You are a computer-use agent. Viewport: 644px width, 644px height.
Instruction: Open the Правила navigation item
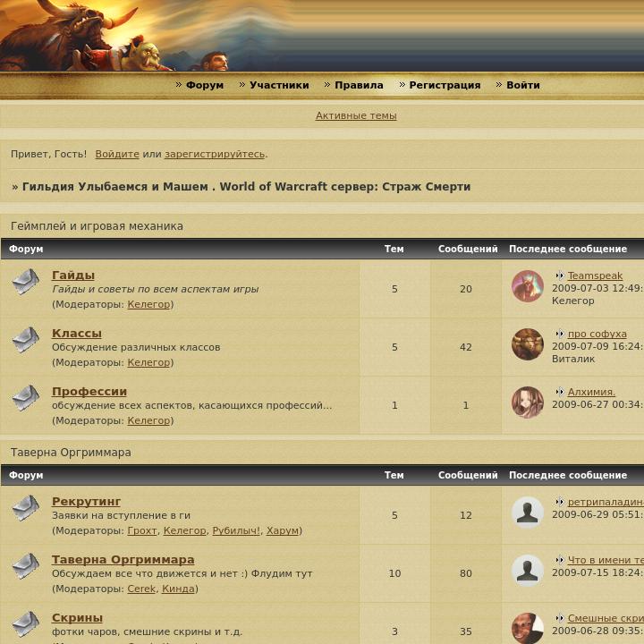pyautogui.click(x=359, y=85)
